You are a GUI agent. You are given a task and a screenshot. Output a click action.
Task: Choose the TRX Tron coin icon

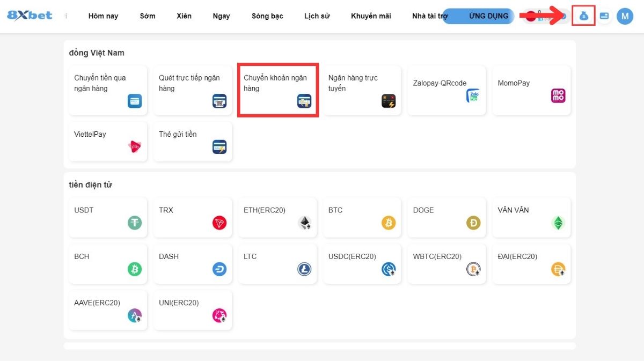[x=219, y=223]
